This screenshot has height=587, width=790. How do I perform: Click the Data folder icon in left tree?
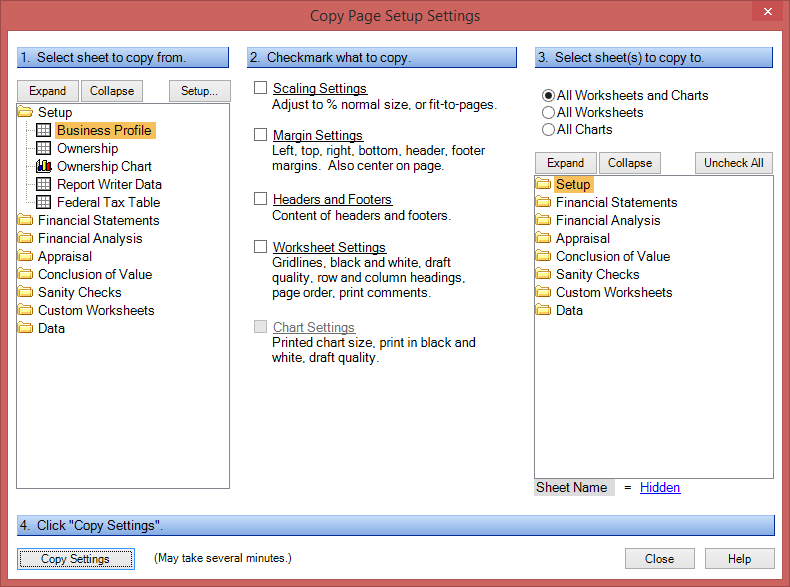click(x=25, y=328)
